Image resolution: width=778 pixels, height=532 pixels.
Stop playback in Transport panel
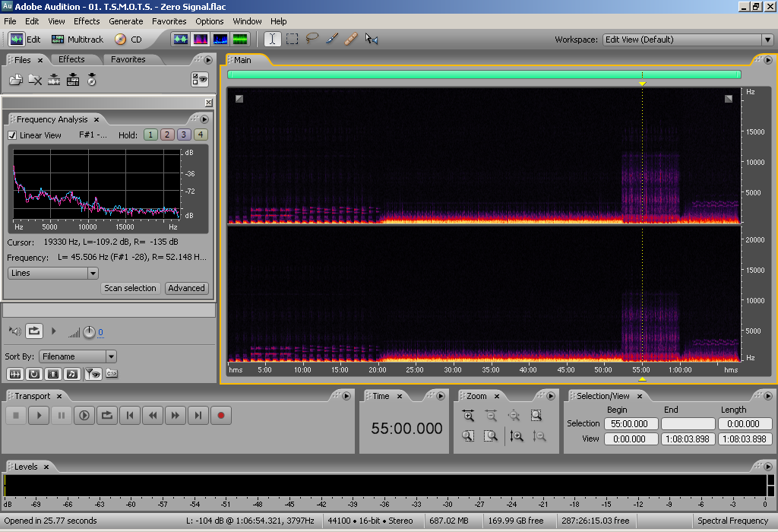coord(16,416)
